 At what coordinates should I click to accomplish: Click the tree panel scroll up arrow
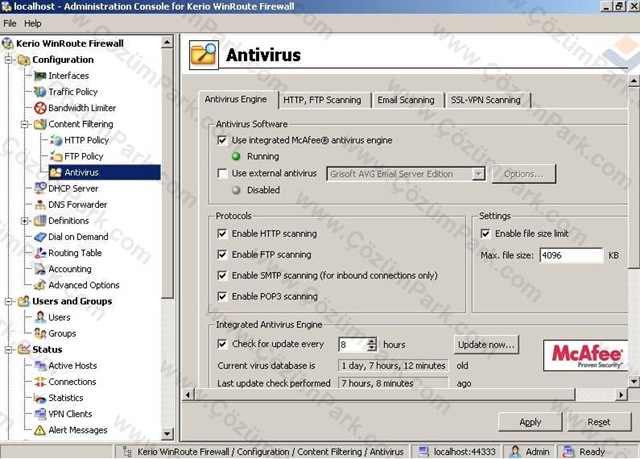(x=167, y=42)
